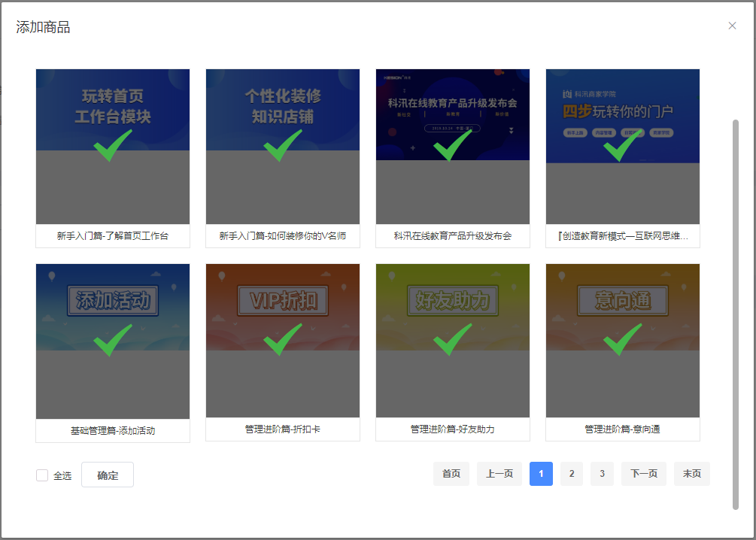The width and height of the screenshot is (756, 540).
Task: Go to page 2 of products
Action: coord(571,474)
